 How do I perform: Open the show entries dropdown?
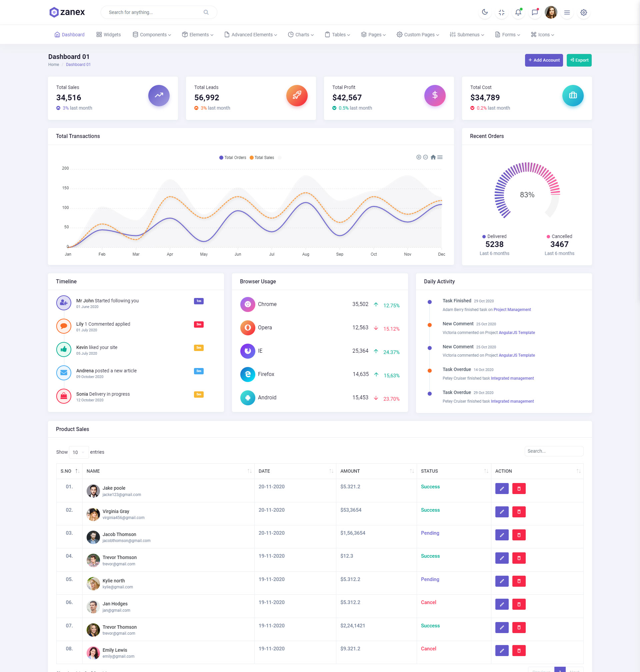[x=78, y=452]
